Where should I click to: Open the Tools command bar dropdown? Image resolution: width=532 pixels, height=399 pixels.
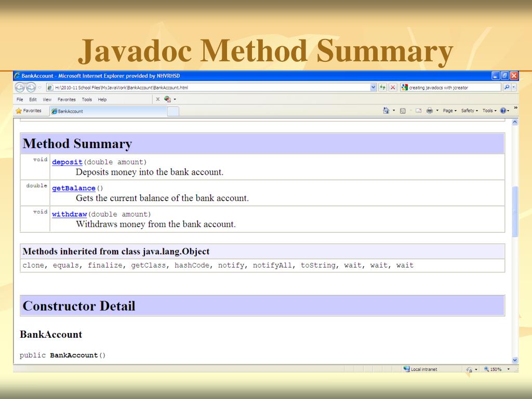click(x=489, y=111)
